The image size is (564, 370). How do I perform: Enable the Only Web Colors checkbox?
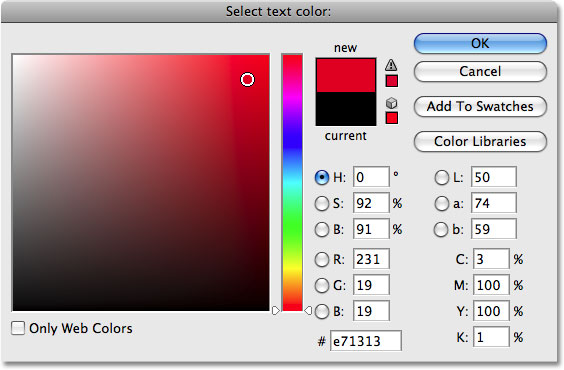click(x=18, y=328)
